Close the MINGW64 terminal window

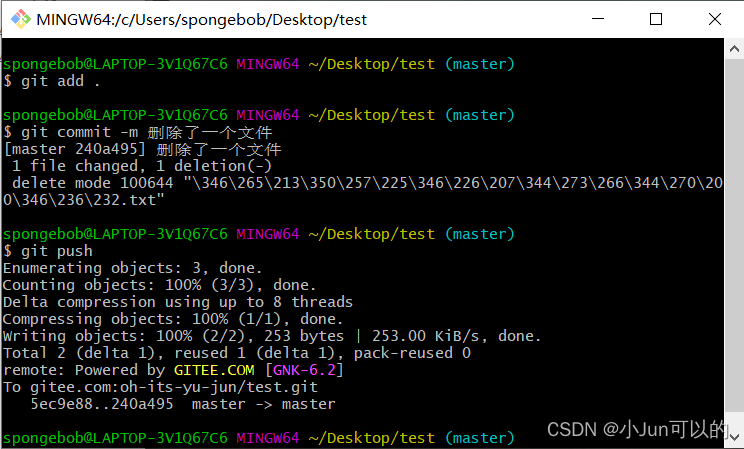[x=715, y=19]
